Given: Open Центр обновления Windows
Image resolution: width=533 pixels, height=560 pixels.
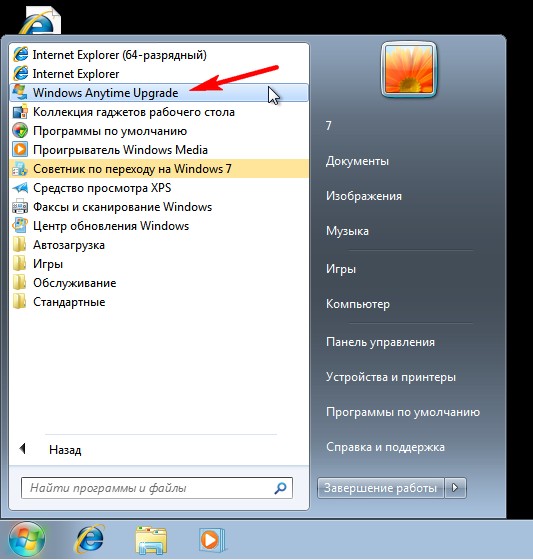Looking at the screenshot, I should click(159, 226).
